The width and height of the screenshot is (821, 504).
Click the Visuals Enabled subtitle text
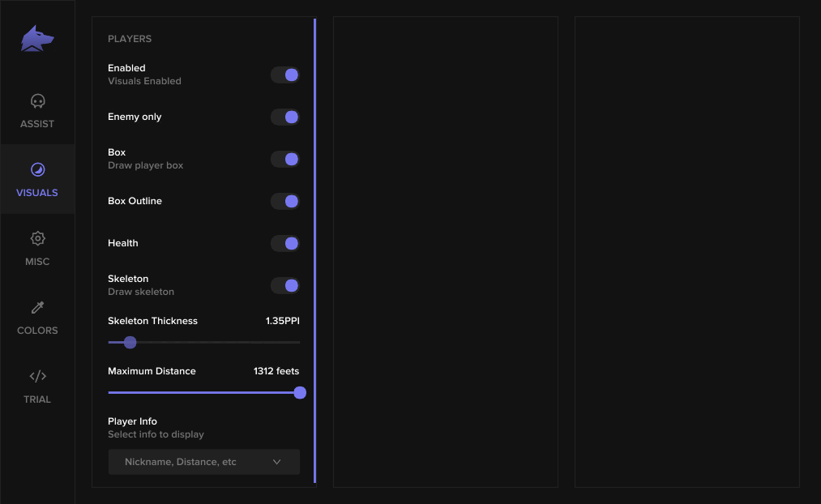tap(144, 81)
